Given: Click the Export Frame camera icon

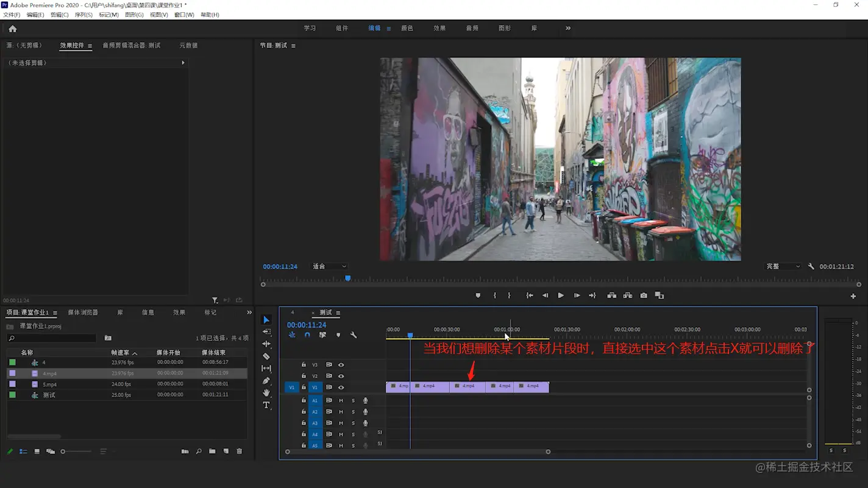Looking at the screenshot, I should click(644, 295).
